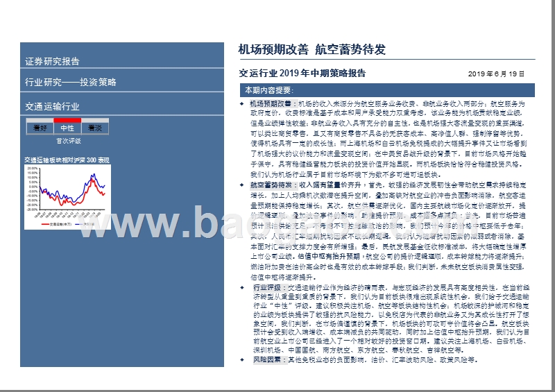Click the diamond bullet beside 机场预期改善
Screen dimensions: 555x392
coord(242,104)
